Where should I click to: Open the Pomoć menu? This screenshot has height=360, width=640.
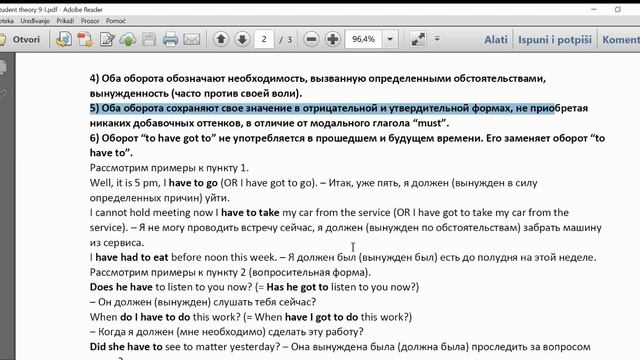point(116,21)
